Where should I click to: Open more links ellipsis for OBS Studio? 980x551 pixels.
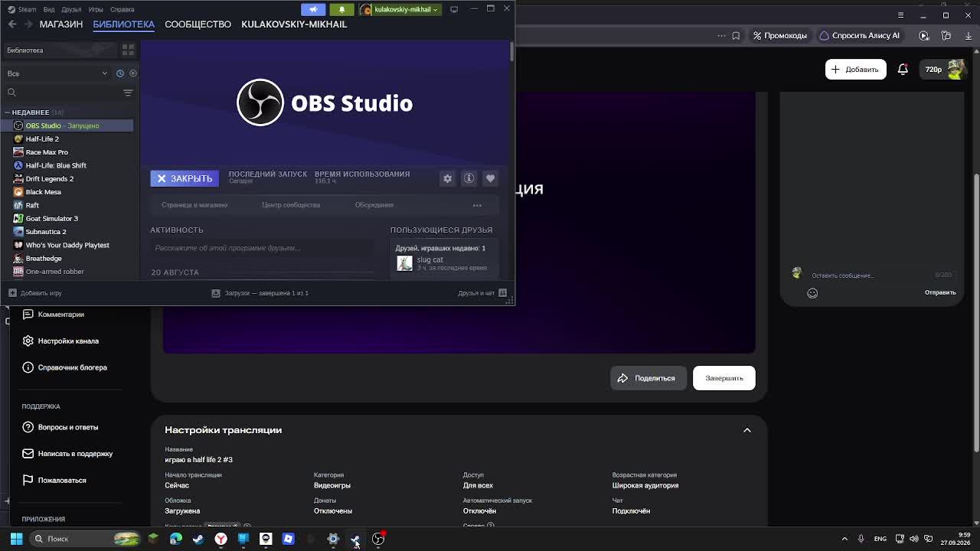pos(477,205)
